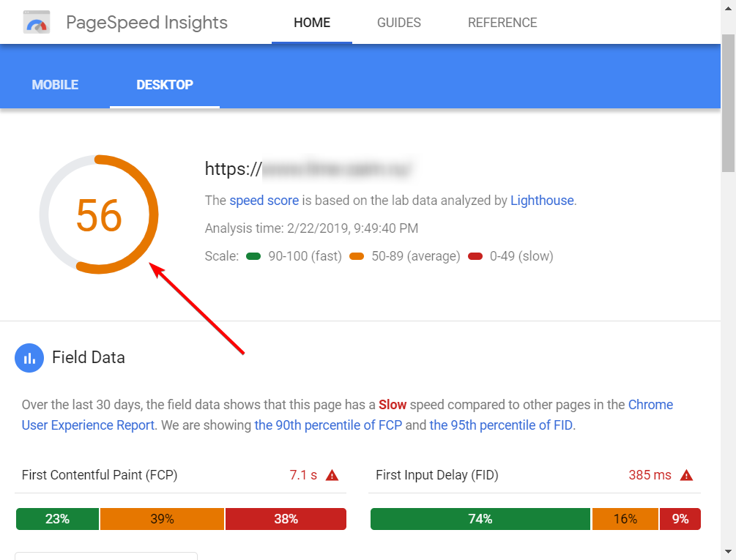Click the blue Field Data chart icon
The height and width of the screenshot is (560, 736).
[29, 358]
